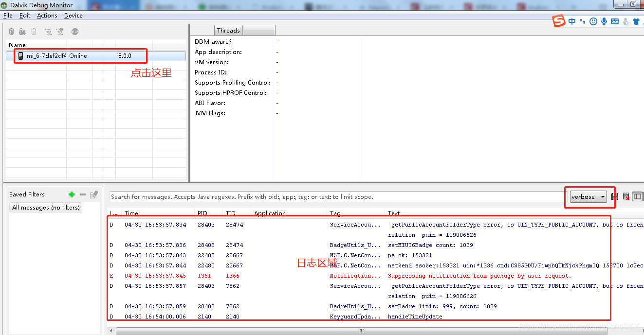This screenshot has height=335, width=644.
Task: Click the Dump HPROF file icon
Action: pos(22,32)
